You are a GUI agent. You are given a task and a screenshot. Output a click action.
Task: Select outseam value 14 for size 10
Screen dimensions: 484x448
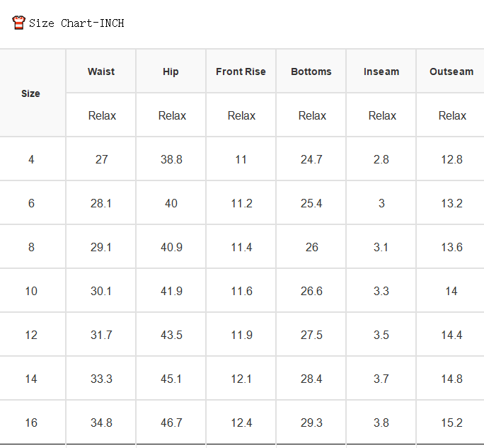click(451, 291)
